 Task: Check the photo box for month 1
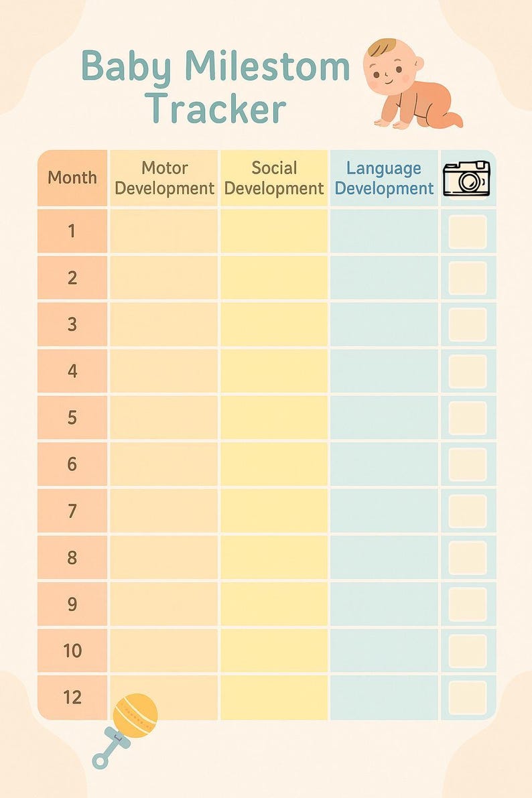(x=468, y=232)
